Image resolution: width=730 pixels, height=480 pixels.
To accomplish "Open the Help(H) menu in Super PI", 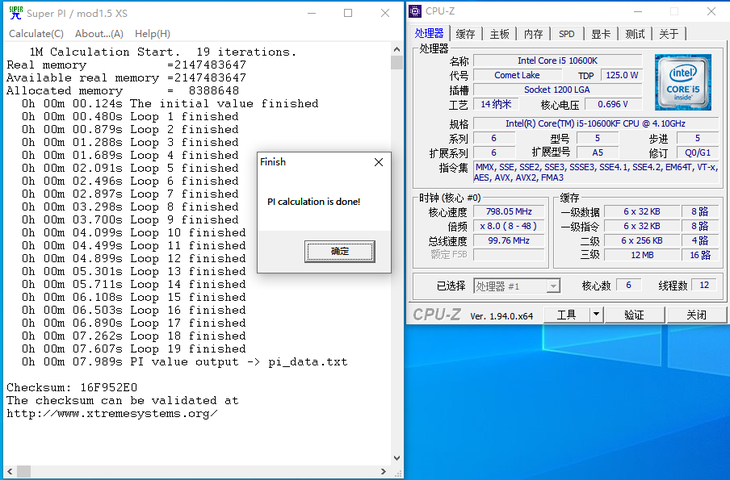I will point(153,34).
